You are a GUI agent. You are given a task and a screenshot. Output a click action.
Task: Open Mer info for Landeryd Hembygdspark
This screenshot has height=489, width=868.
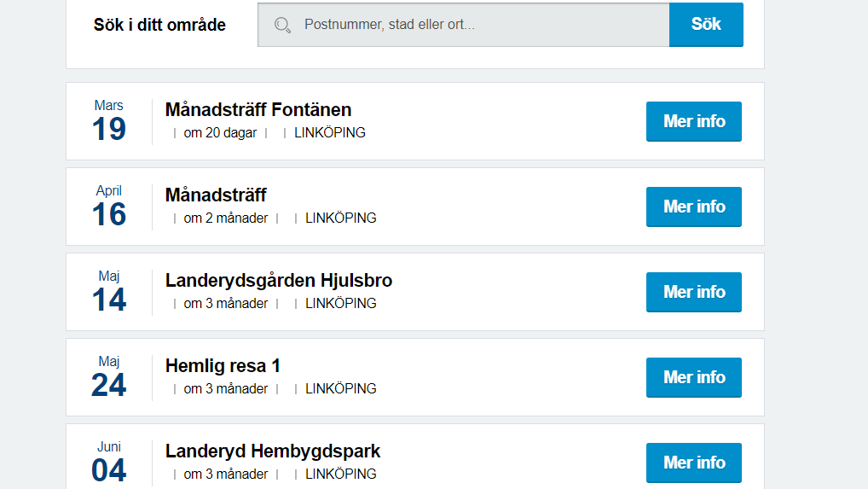click(693, 462)
